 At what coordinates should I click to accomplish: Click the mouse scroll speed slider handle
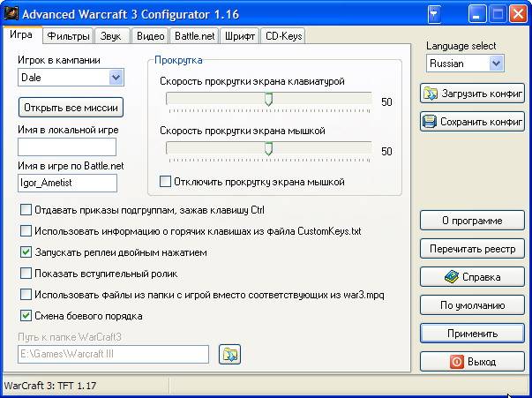268,148
